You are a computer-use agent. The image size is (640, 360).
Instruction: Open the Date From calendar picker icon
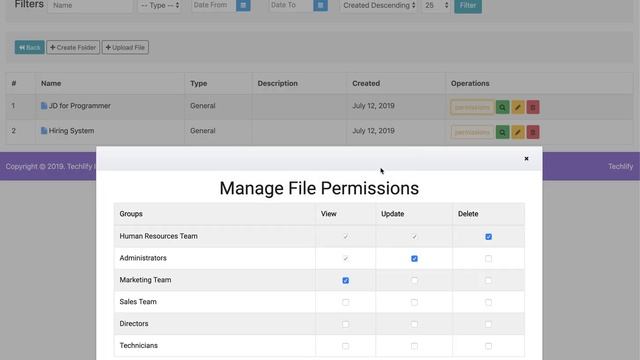tap(243, 5)
